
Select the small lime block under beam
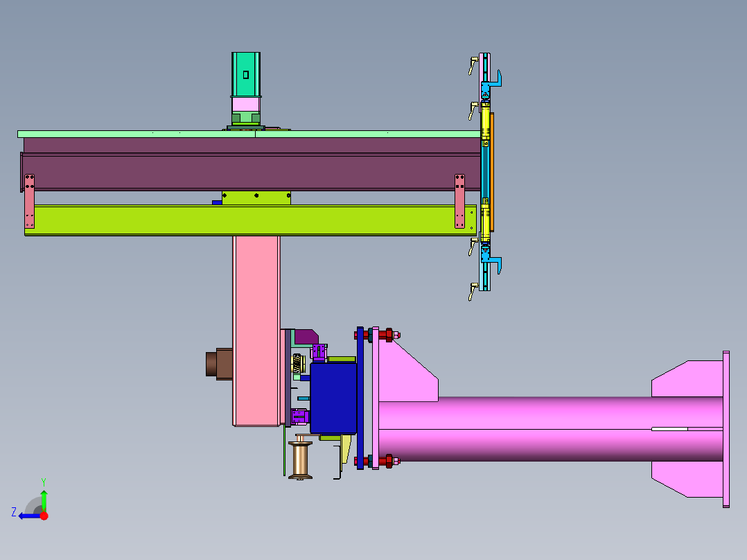point(256,198)
